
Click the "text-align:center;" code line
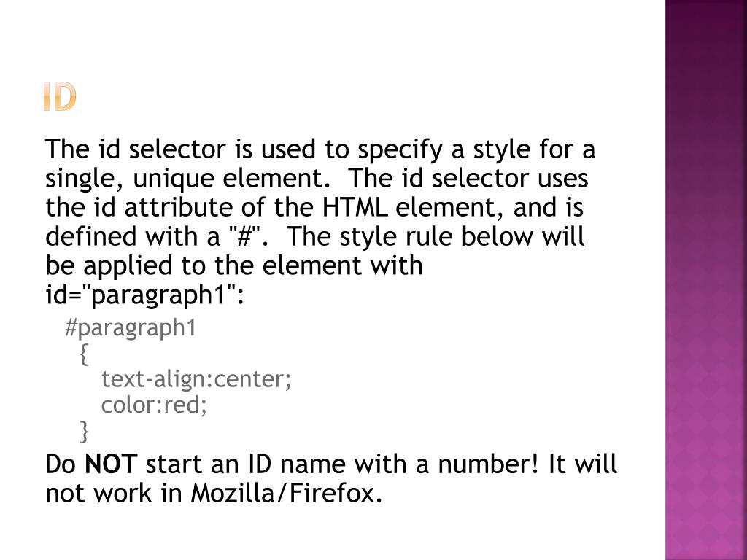[x=196, y=379]
